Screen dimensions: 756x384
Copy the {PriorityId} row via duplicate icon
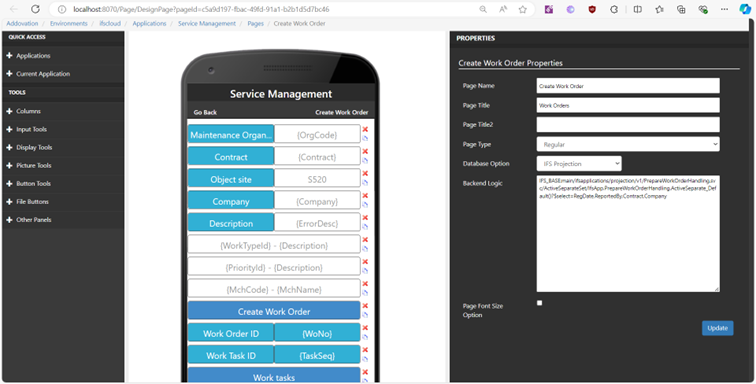(x=365, y=271)
